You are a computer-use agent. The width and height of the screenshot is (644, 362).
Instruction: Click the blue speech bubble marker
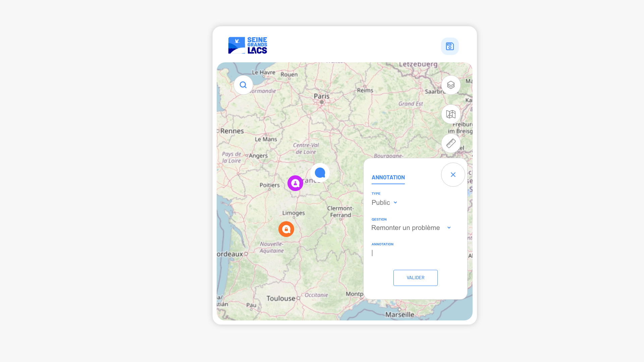coord(320,173)
